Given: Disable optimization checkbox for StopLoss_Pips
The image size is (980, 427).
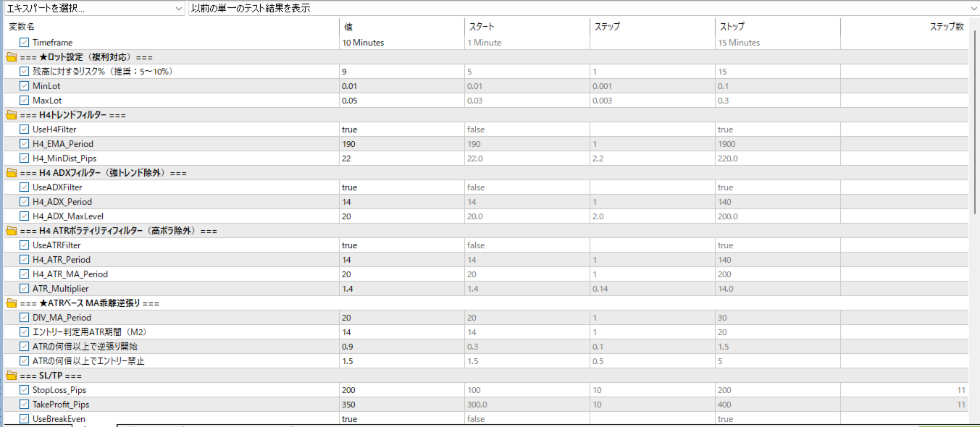Looking at the screenshot, I should (25, 390).
